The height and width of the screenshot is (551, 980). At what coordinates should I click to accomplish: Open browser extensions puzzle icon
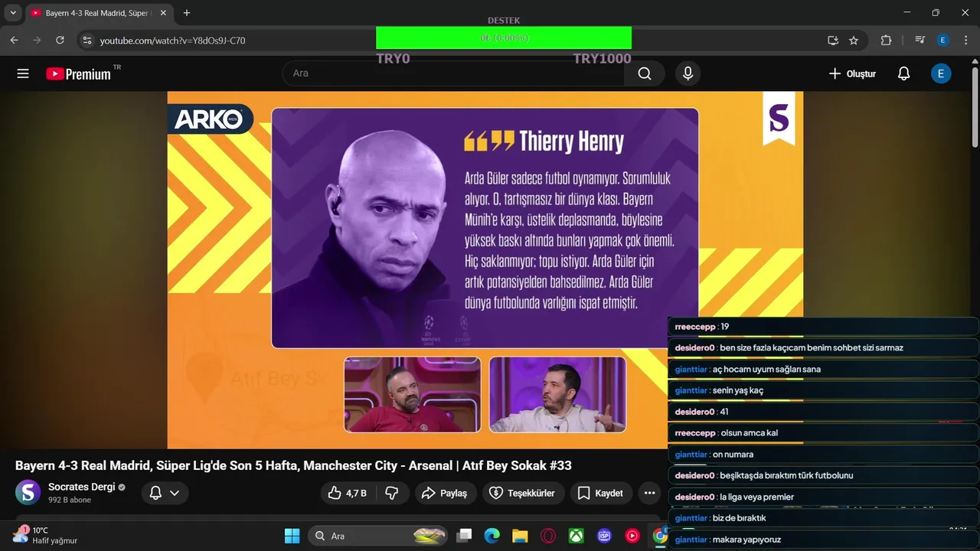click(887, 40)
